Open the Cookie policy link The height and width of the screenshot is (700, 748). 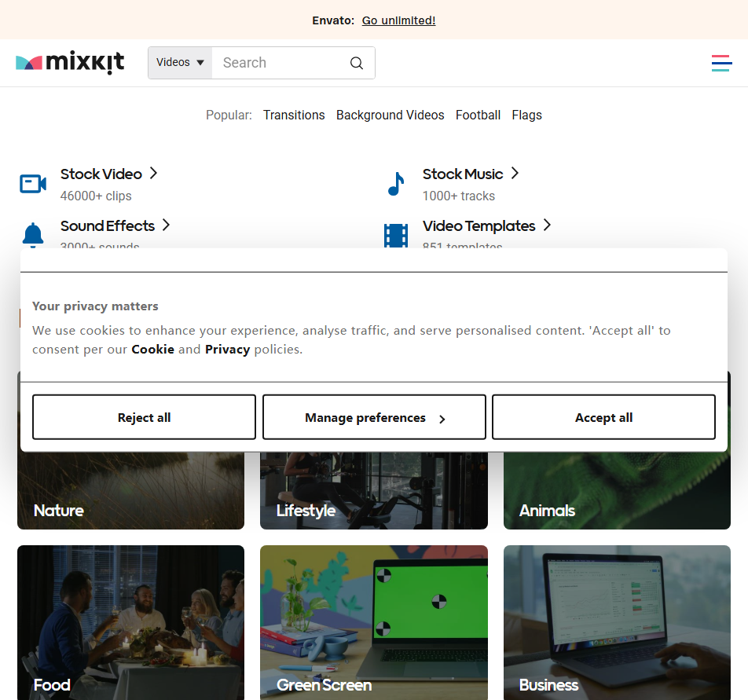(152, 350)
